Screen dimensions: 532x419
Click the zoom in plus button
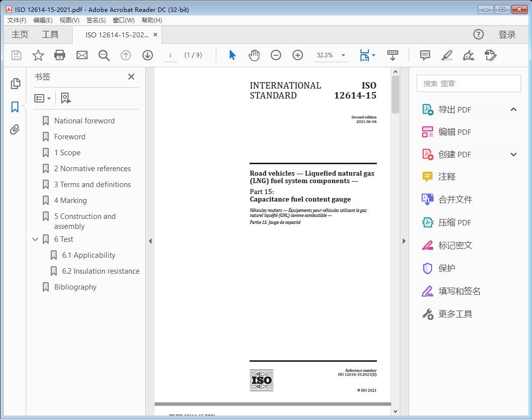click(298, 55)
